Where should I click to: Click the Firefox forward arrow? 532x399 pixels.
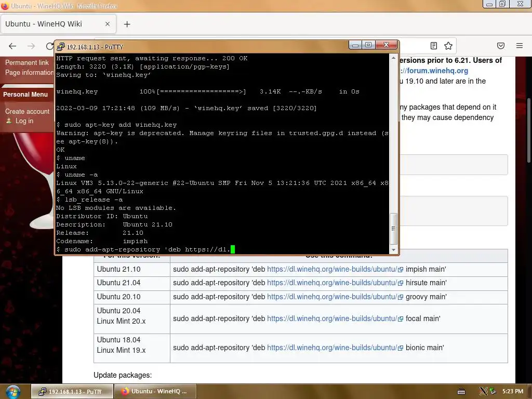point(31,46)
